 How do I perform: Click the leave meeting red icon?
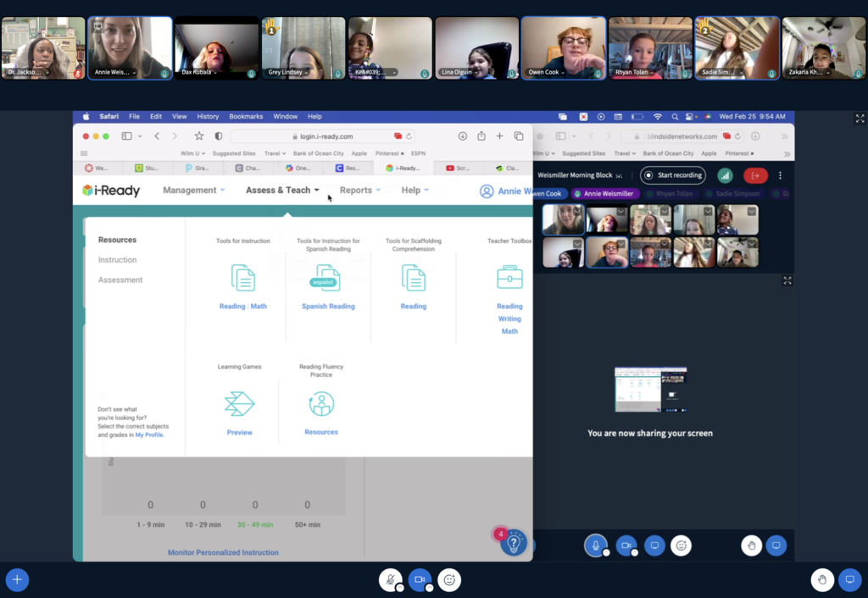pos(754,175)
